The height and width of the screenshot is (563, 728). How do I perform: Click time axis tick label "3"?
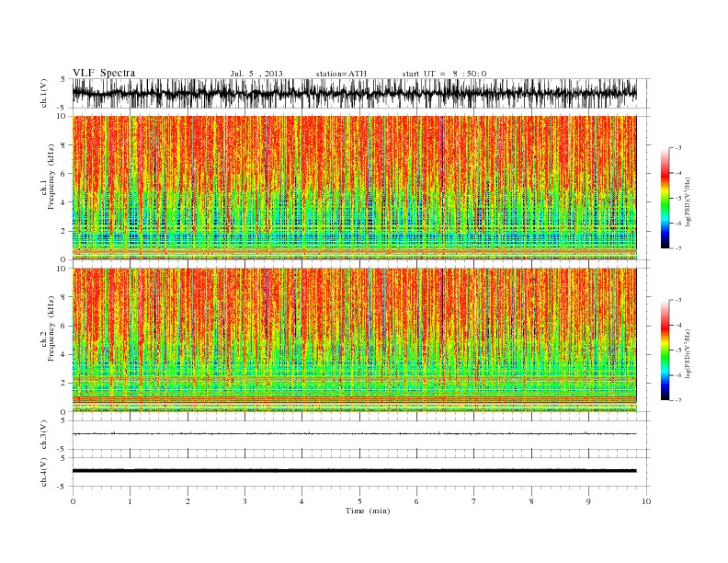(x=245, y=501)
